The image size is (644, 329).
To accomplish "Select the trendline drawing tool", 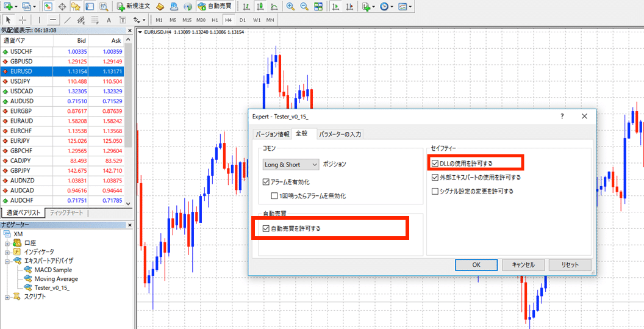I will click(68, 20).
